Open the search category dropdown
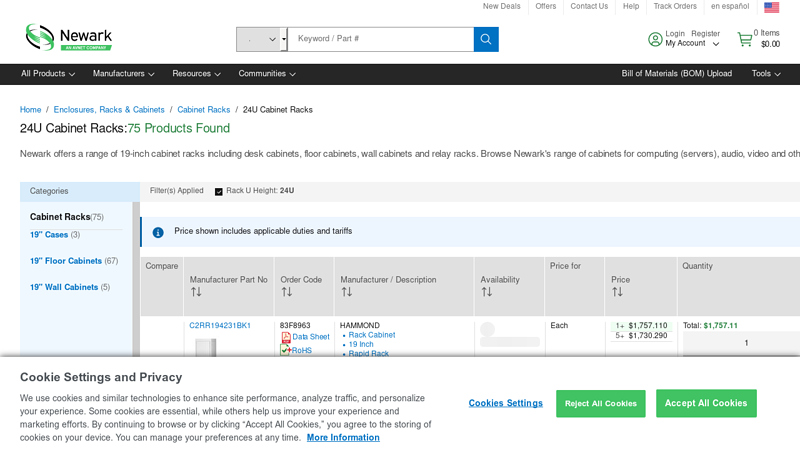The width and height of the screenshot is (800, 450). (x=261, y=39)
